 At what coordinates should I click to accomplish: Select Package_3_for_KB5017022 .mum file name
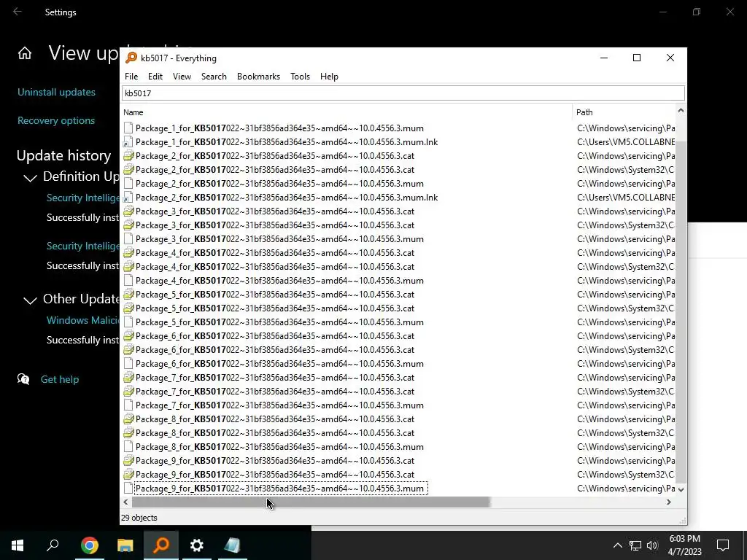[279, 239]
